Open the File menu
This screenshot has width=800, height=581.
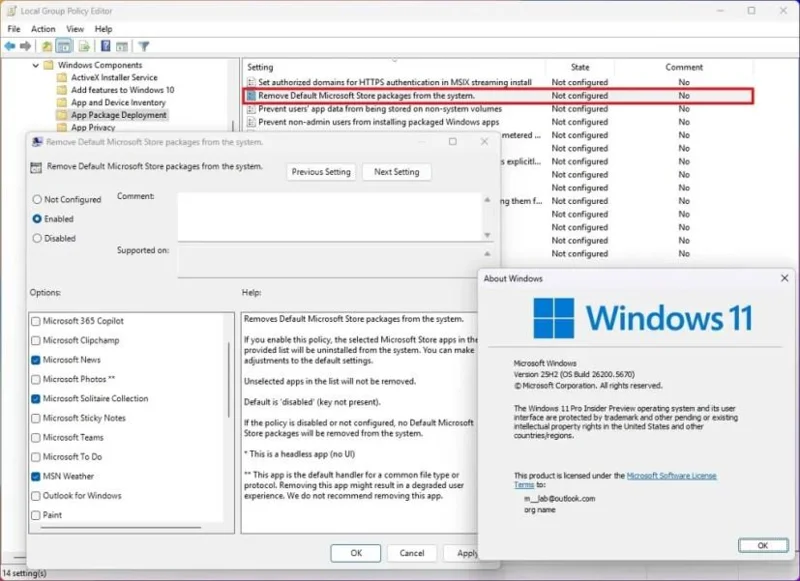[14, 29]
